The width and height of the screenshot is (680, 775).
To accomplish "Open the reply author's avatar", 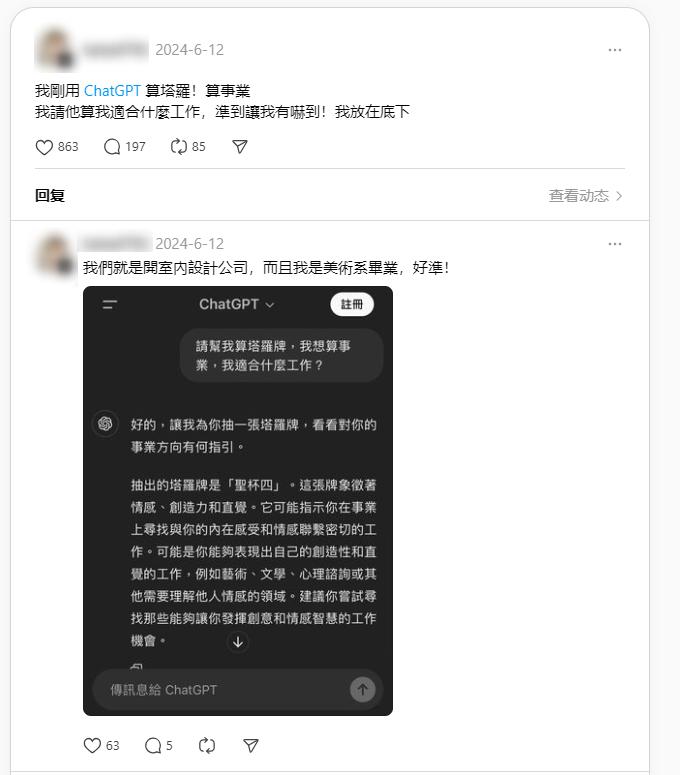I will pyautogui.click(x=55, y=255).
